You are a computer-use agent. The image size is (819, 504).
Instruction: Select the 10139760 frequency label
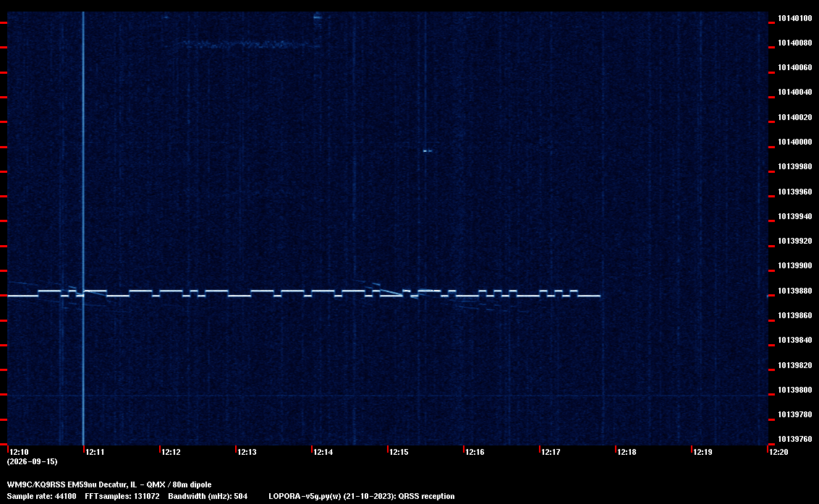click(x=795, y=439)
